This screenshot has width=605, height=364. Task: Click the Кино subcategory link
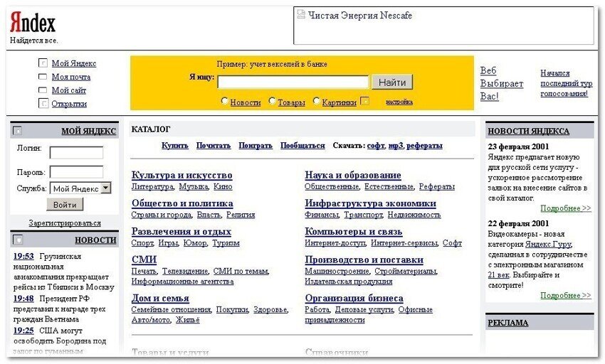pos(223,187)
